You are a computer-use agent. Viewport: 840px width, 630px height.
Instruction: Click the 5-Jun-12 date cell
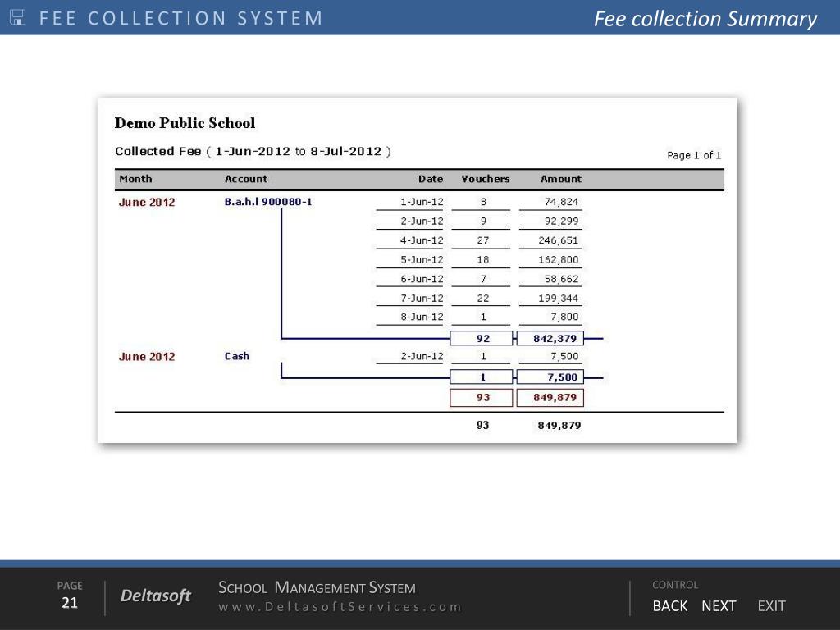[422, 260]
